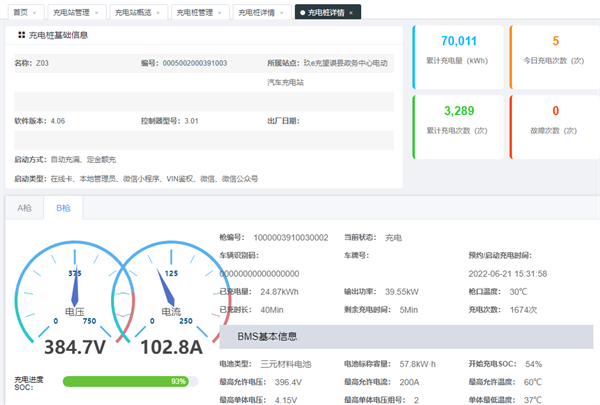
Task: Click the 3,289 累计充电次数 card
Action: (458, 127)
